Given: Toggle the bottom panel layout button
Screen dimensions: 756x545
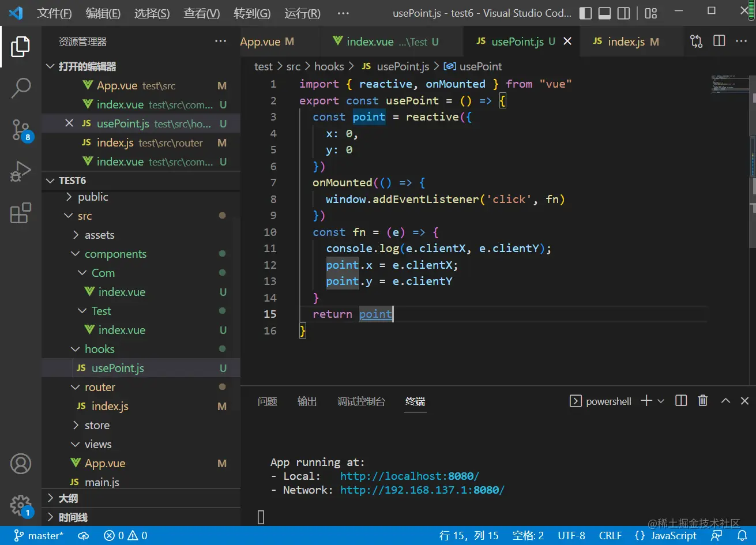Looking at the screenshot, I should click(604, 13).
